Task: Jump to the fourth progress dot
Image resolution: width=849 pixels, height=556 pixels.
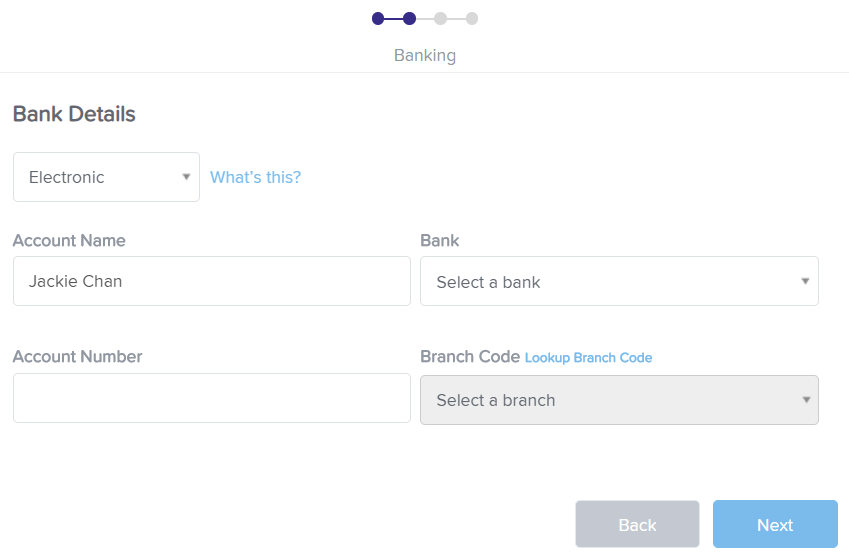Action: 472,19
